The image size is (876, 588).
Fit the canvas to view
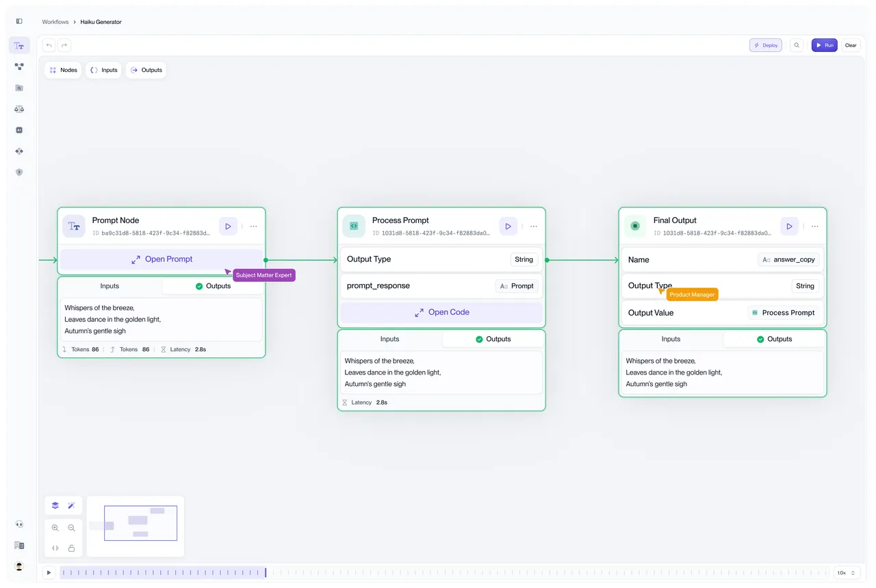click(x=55, y=548)
